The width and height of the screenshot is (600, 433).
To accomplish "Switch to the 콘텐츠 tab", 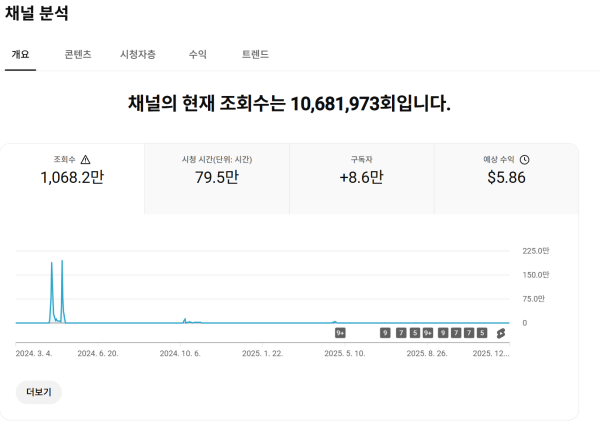I will point(78,54).
